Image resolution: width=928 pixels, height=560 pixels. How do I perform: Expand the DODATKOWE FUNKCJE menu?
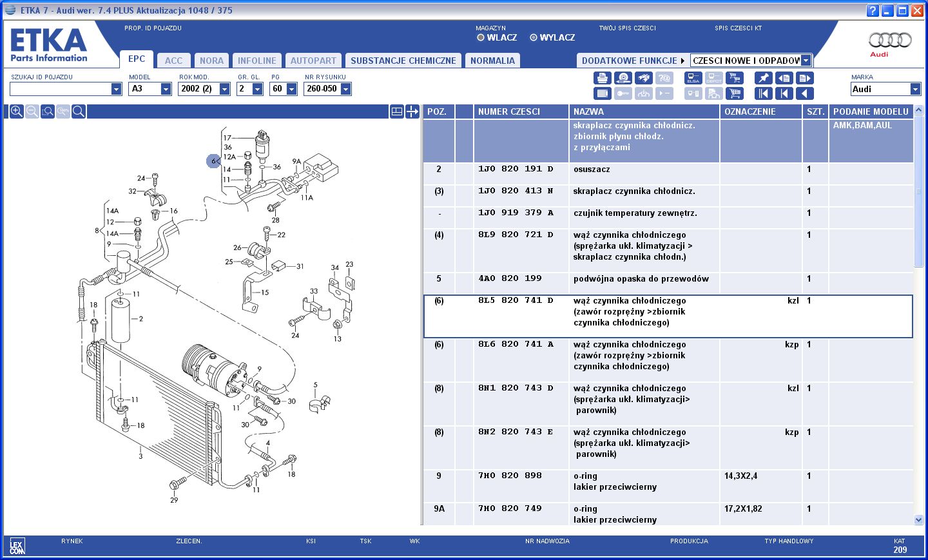pos(633,61)
